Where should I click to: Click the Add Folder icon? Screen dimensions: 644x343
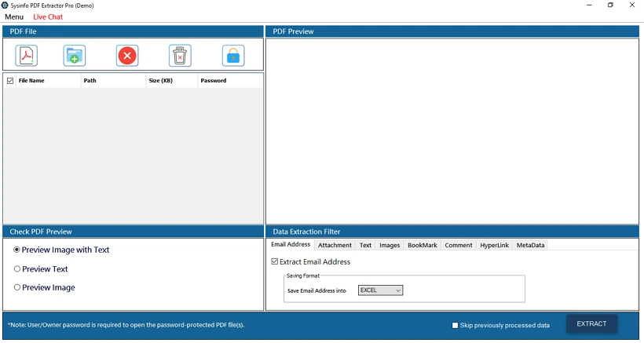click(75, 56)
